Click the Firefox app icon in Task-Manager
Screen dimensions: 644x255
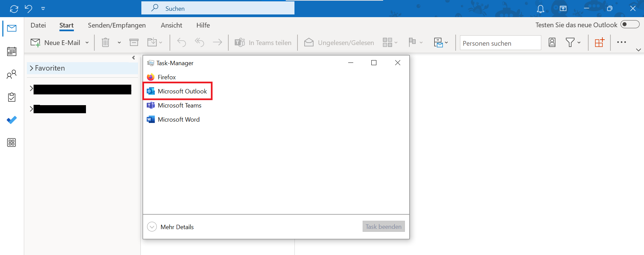pos(151,77)
